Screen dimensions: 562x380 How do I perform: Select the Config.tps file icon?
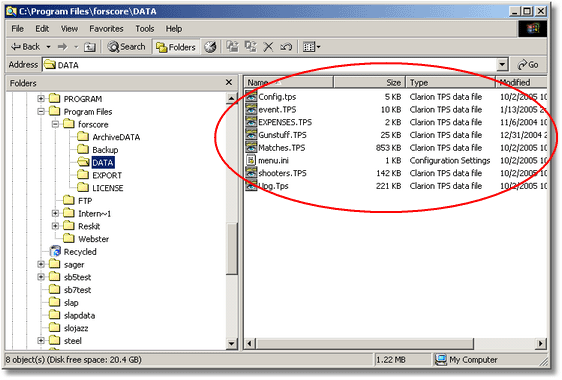coord(251,96)
